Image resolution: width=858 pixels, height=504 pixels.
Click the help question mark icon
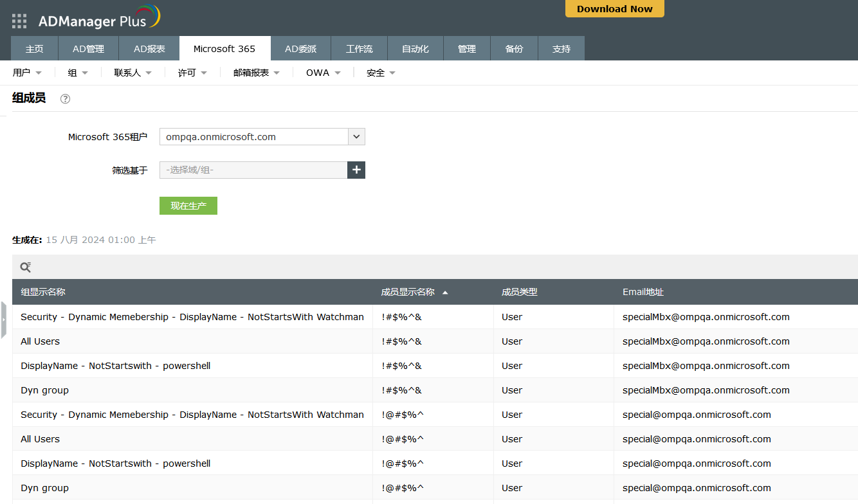coord(65,99)
